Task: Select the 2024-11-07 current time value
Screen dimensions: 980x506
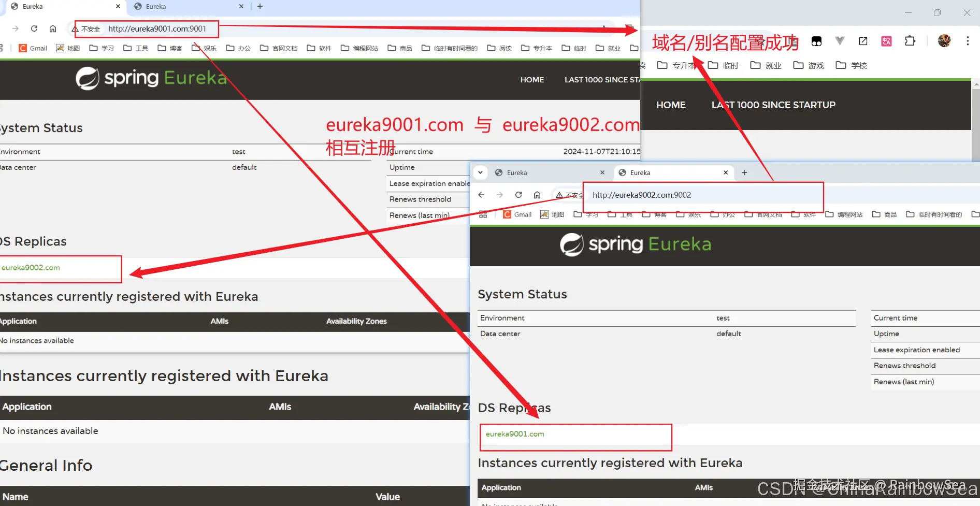Action: (x=602, y=152)
